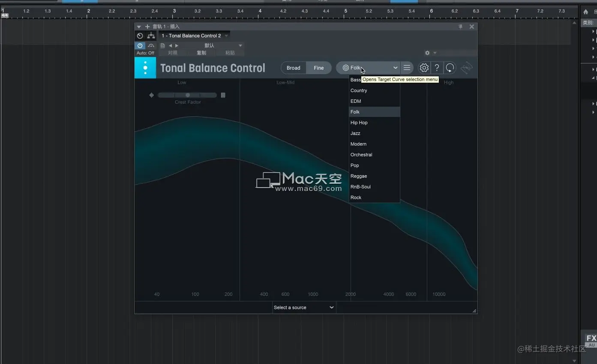
Task: Open the preset document icon
Action: 162,45
